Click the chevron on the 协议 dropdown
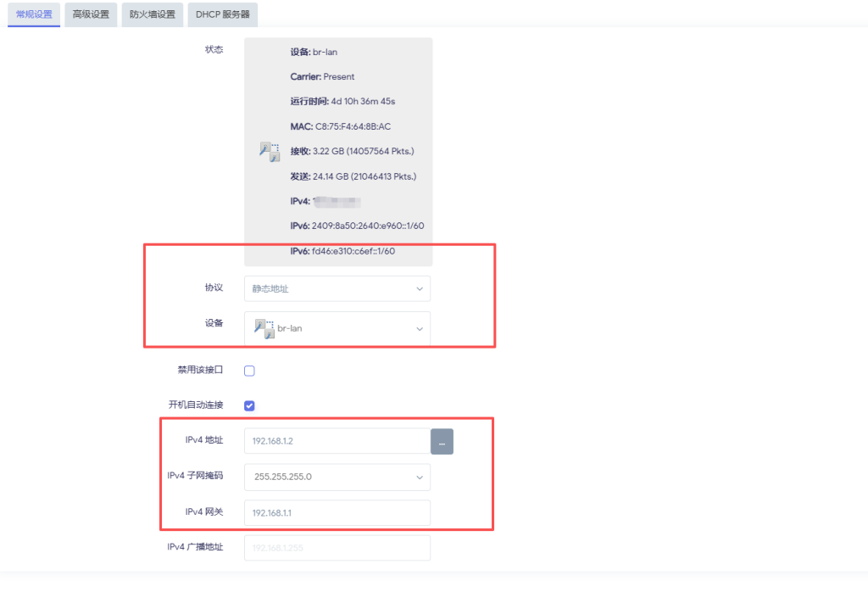 click(x=419, y=288)
